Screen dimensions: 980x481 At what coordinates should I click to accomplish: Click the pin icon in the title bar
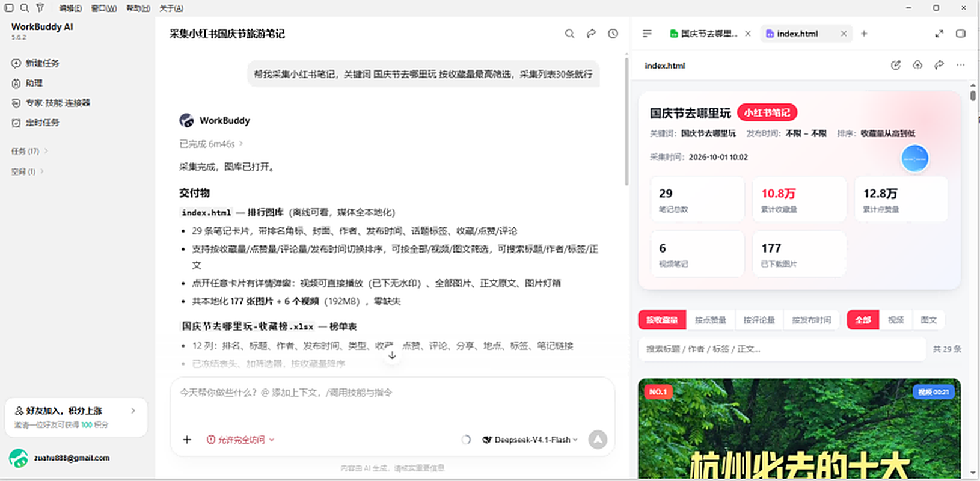tap(40, 8)
